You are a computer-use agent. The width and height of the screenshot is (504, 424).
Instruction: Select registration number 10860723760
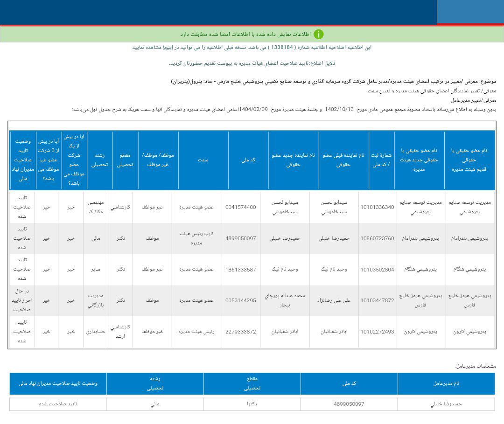tap(377, 238)
